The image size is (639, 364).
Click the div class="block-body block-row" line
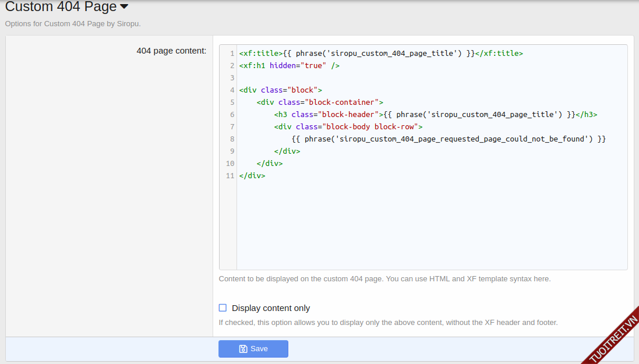coord(348,127)
